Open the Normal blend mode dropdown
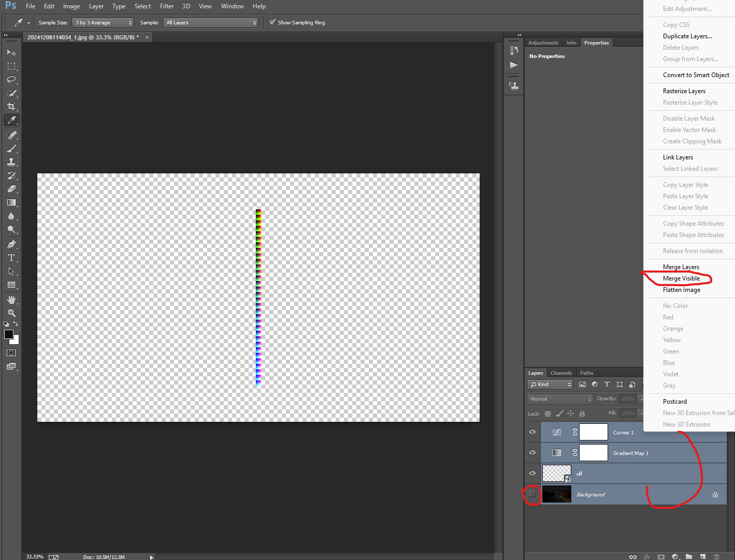735x560 pixels. (559, 399)
